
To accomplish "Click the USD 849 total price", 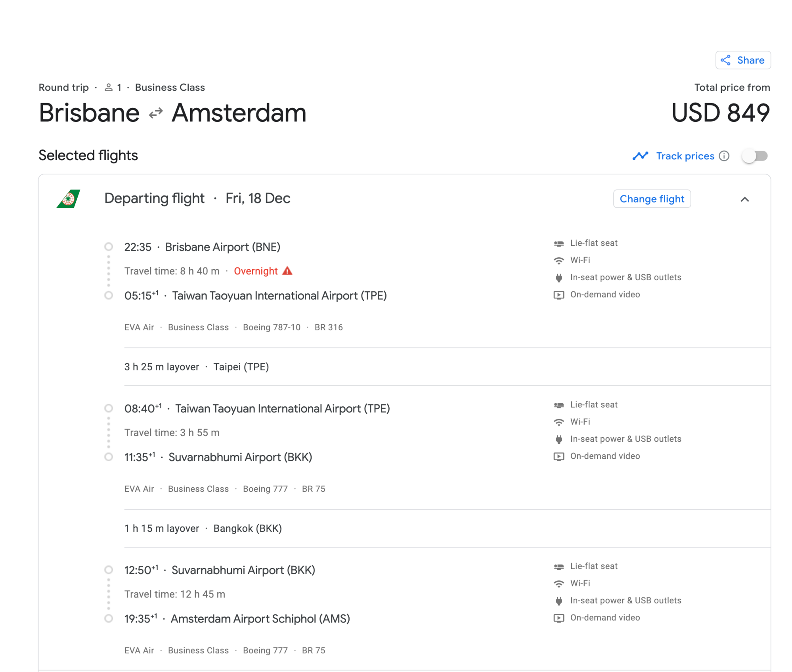I will (720, 113).
